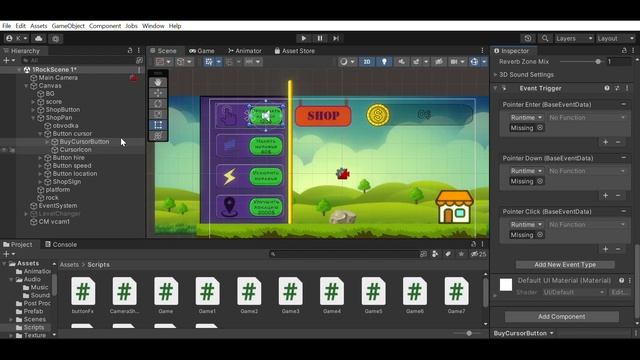Open the Component menu
Viewport: 640px width, 360px height.
105,26
